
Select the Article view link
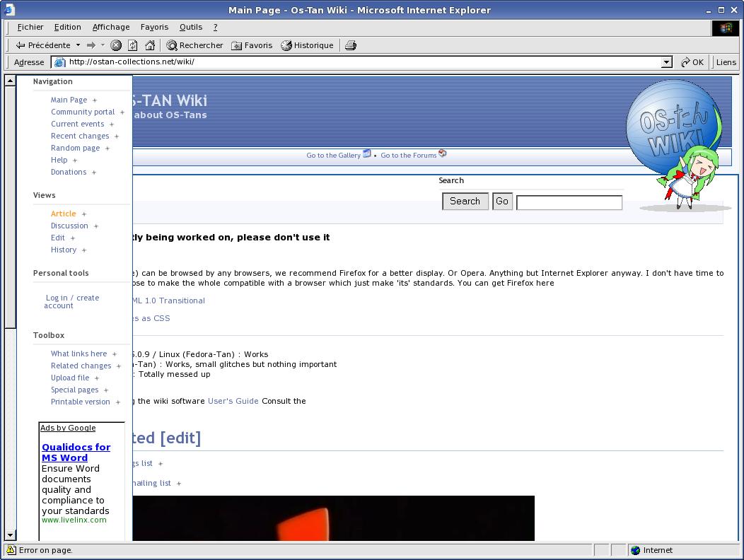coord(63,214)
